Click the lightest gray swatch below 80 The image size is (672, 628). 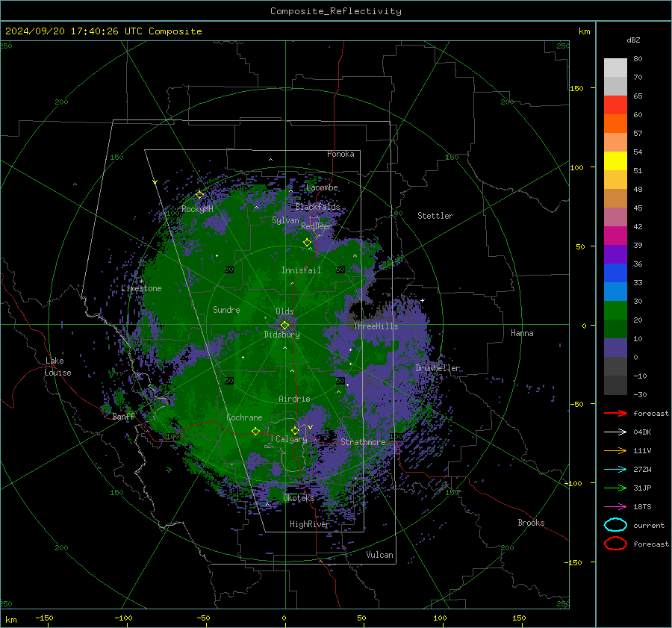(615, 68)
